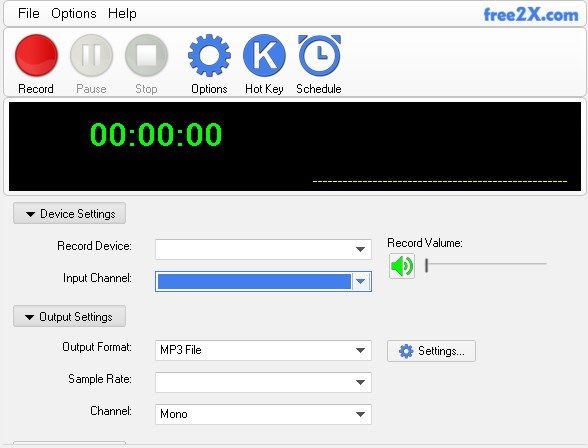The image size is (588, 448).
Task: Open the Input Channel dropdown arrow
Action: 361,281
